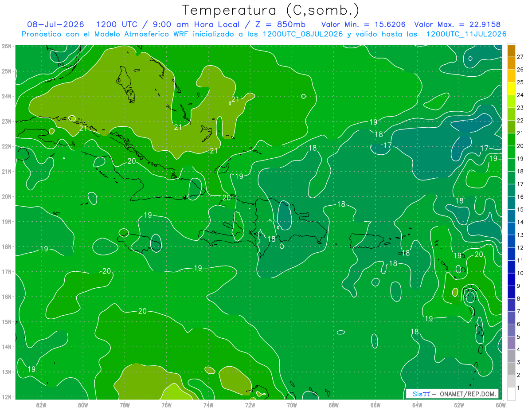This screenshot has height=411, width=532.
Task: Click legend value "7"
Action: (519, 311)
